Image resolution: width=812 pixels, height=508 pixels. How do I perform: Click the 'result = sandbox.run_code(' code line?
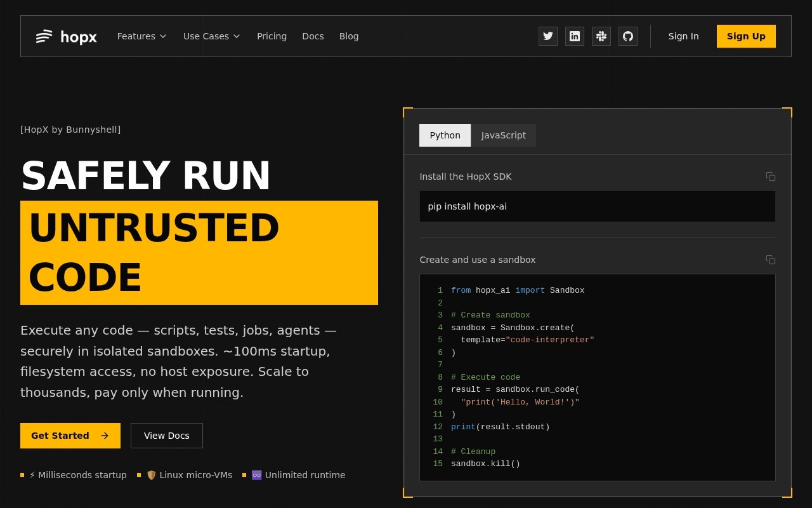pos(515,389)
